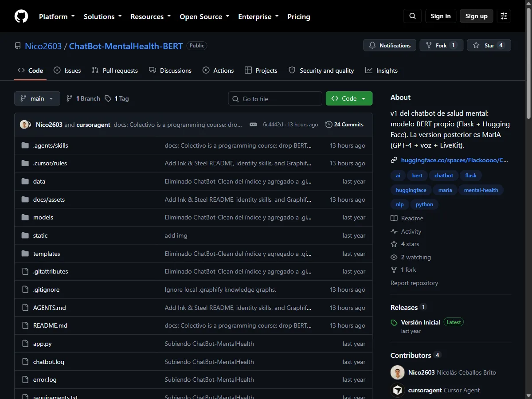Select the huggingface topic tag
Screen dimensions: 532x399
pyautogui.click(x=411, y=190)
